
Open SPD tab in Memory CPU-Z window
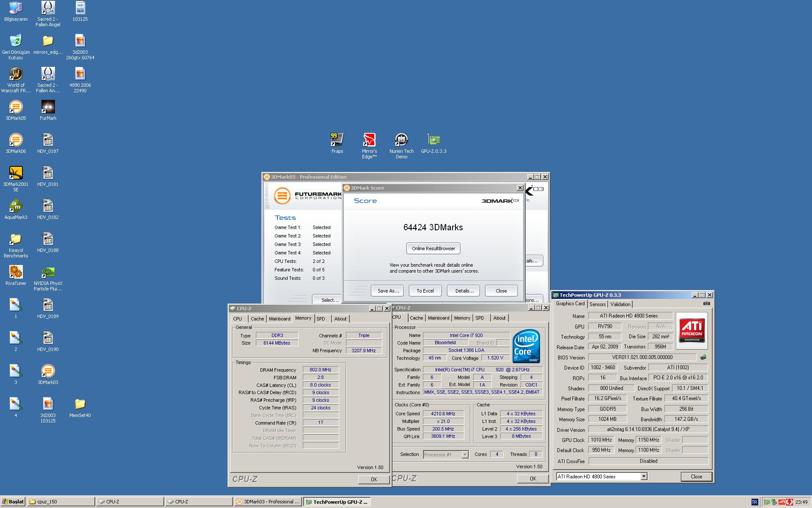click(321, 319)
